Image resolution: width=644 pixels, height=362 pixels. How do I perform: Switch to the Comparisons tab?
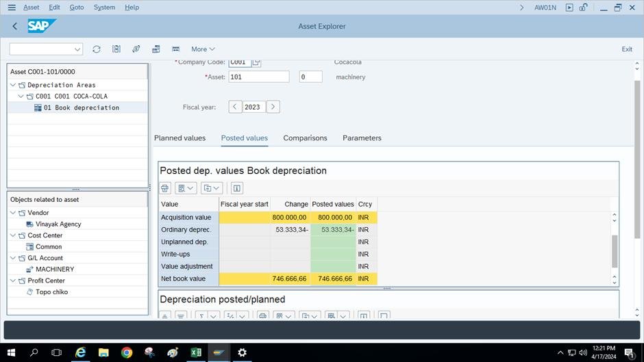pos(305,138)
